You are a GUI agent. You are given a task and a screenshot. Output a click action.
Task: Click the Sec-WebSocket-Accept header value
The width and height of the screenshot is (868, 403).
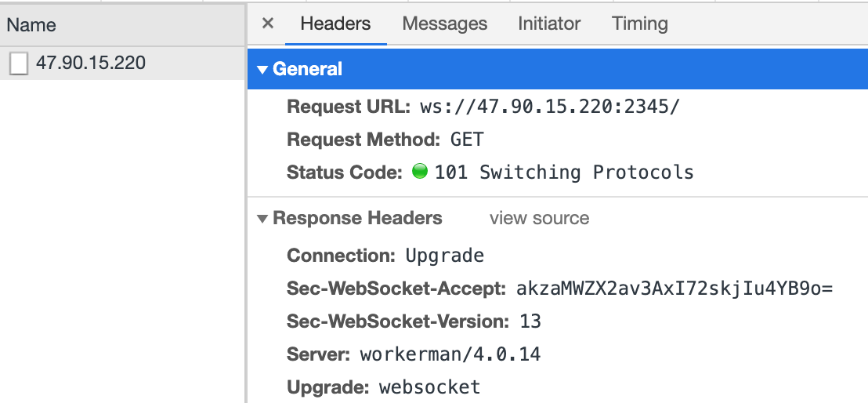click(675, 289)
